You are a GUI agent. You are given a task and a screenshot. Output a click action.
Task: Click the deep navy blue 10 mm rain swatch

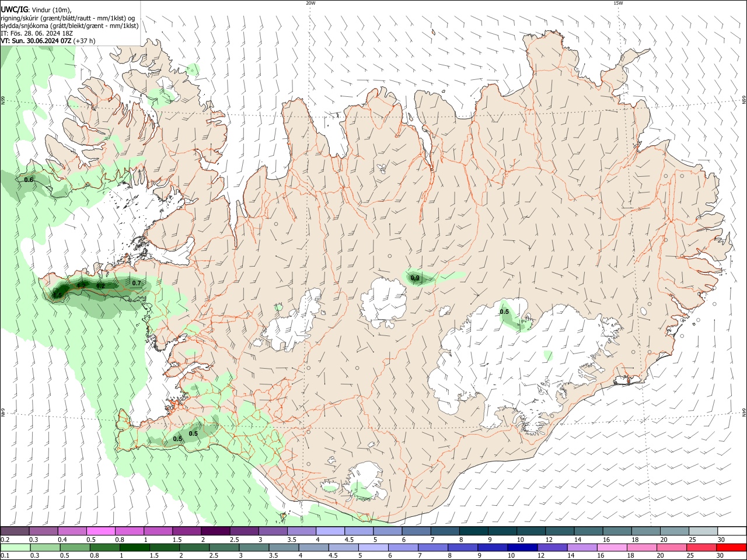coord(522,547)
